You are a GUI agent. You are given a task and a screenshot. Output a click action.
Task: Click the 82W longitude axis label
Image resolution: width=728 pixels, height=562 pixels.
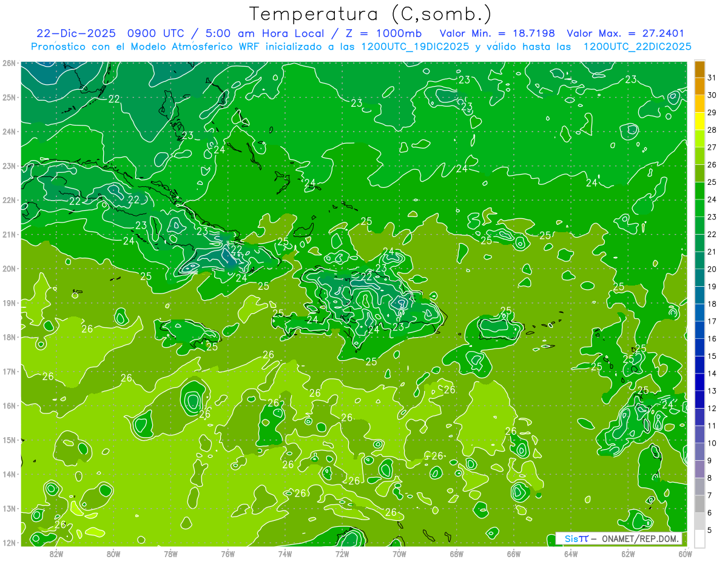tap(56, 554)
